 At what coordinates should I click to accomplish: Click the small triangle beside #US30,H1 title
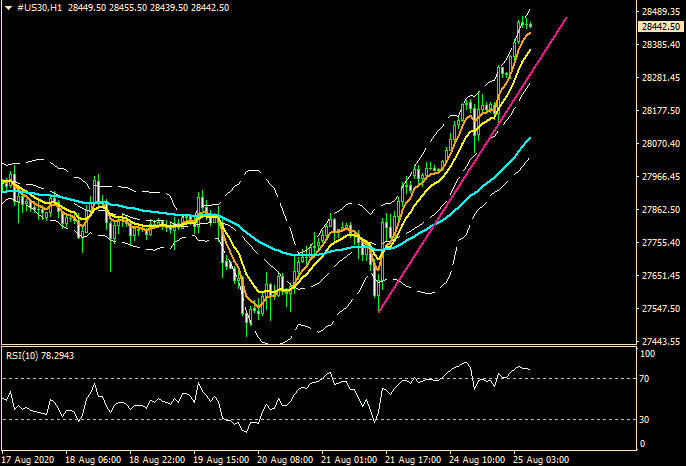pos(8,8)
